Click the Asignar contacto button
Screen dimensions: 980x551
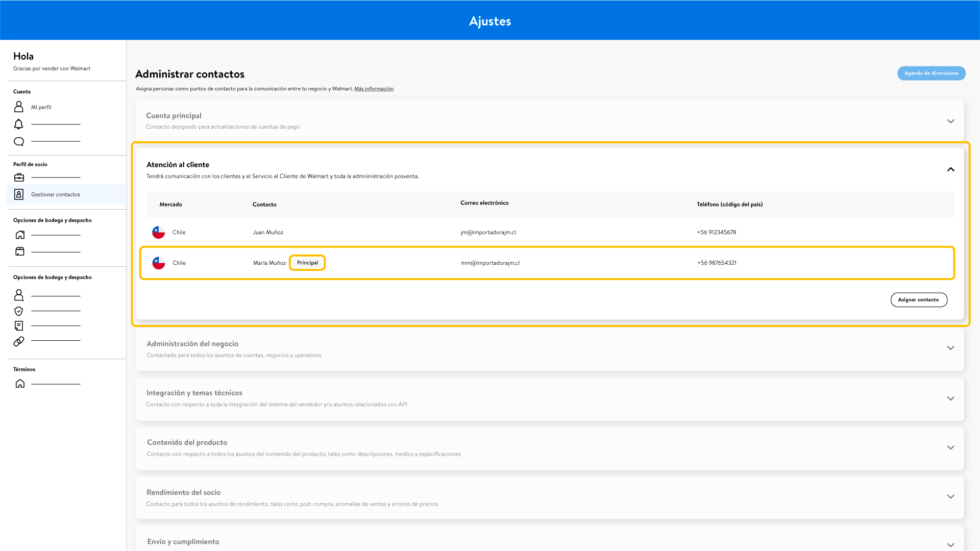919,299
